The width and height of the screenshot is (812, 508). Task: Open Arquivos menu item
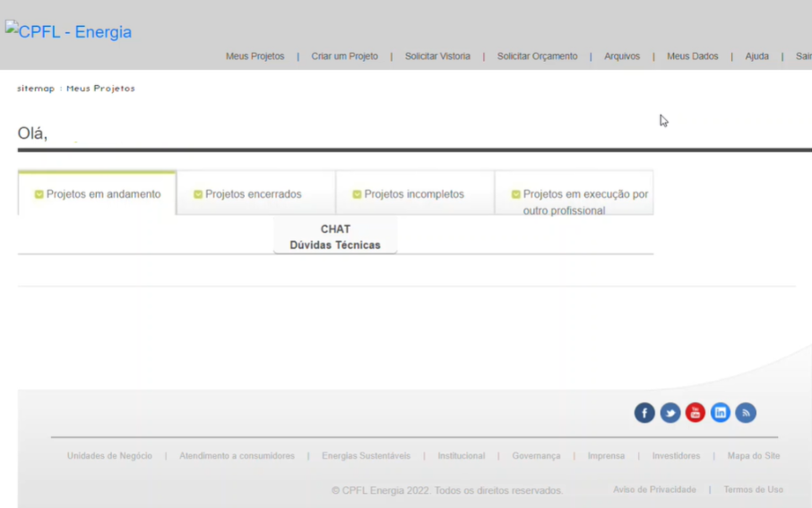click(622, 56)
